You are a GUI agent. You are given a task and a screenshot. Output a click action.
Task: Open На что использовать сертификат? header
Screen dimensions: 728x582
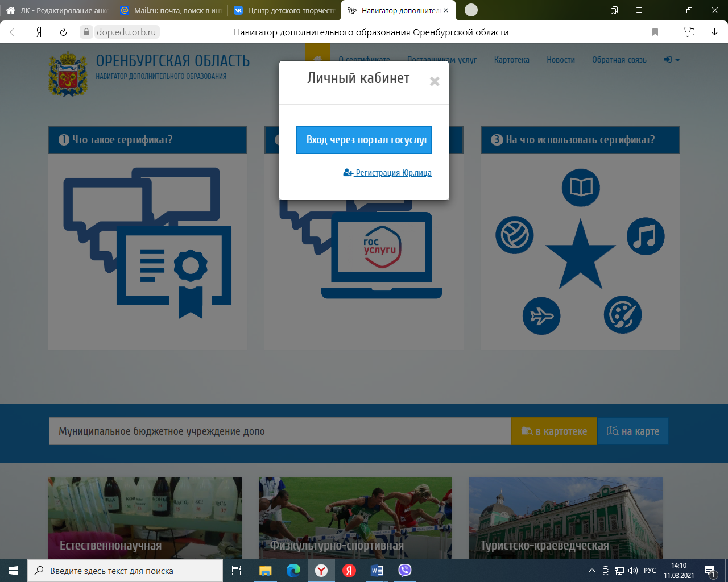(580, 140)
